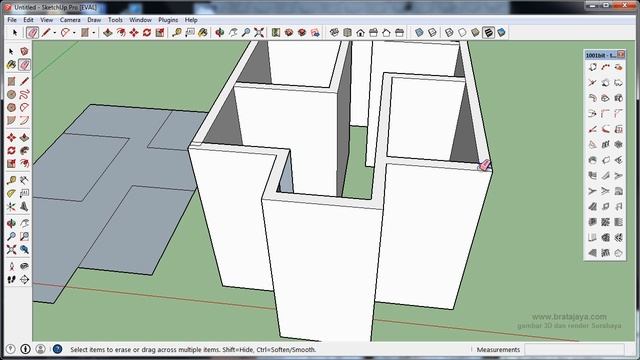Enable Monochrome face style
This screenshot has height=360, width=640.
(502, 33)
